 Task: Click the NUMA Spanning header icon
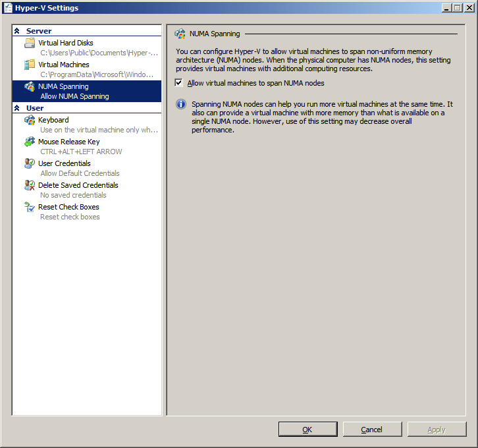(180, 34)
